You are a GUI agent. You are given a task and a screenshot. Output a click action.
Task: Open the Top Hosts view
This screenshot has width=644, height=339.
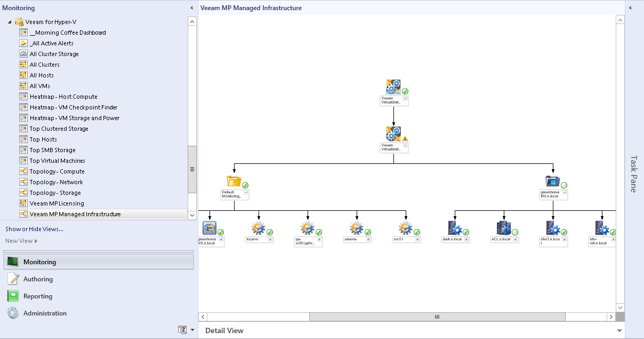(43, 139)
